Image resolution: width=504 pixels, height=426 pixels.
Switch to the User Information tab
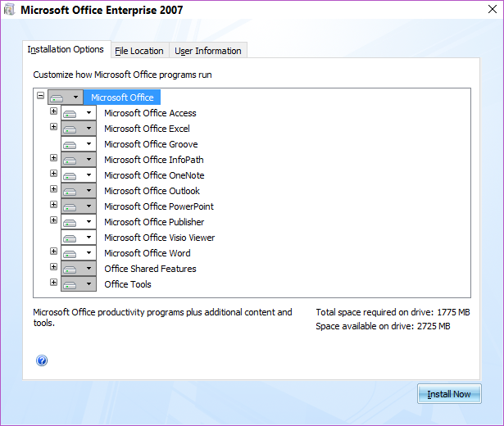click(x=208, y=51)
